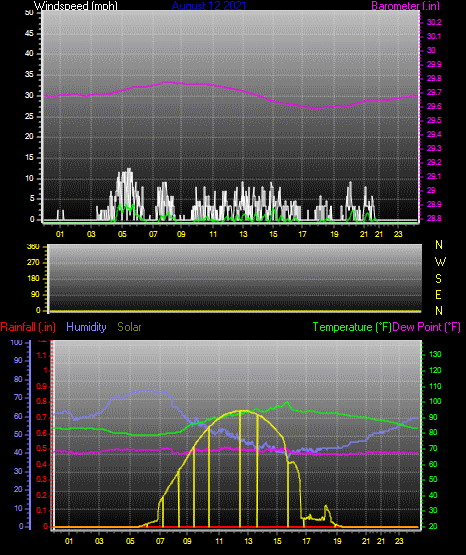Select the "Dew Point (°F)" legend label
The height and width of the screenshot is (555, 466).
427,327
